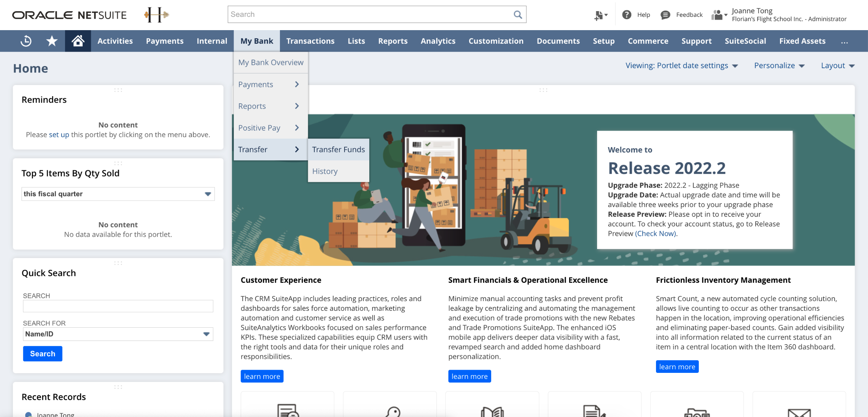Click the Quick Search text field

[x=118, y=306]
